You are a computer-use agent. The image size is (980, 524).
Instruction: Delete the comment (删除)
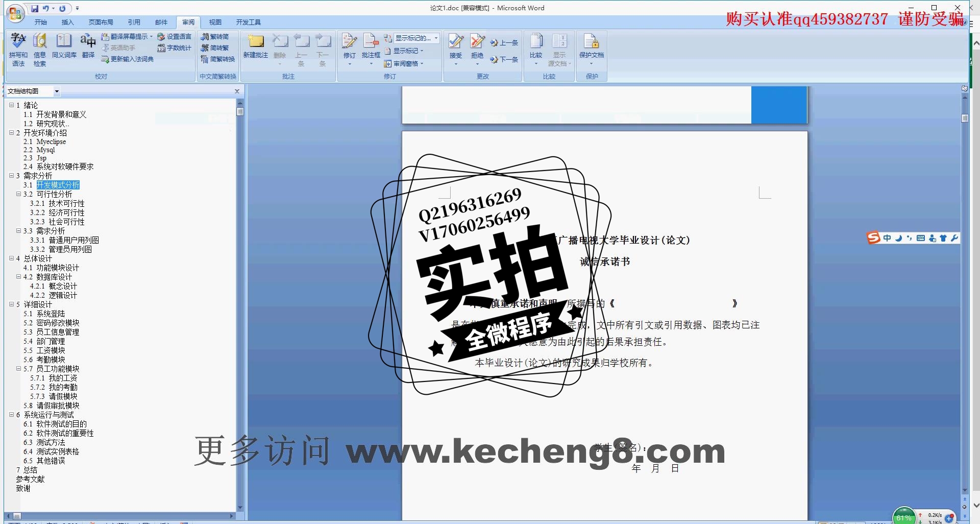[x=280, y=50]
